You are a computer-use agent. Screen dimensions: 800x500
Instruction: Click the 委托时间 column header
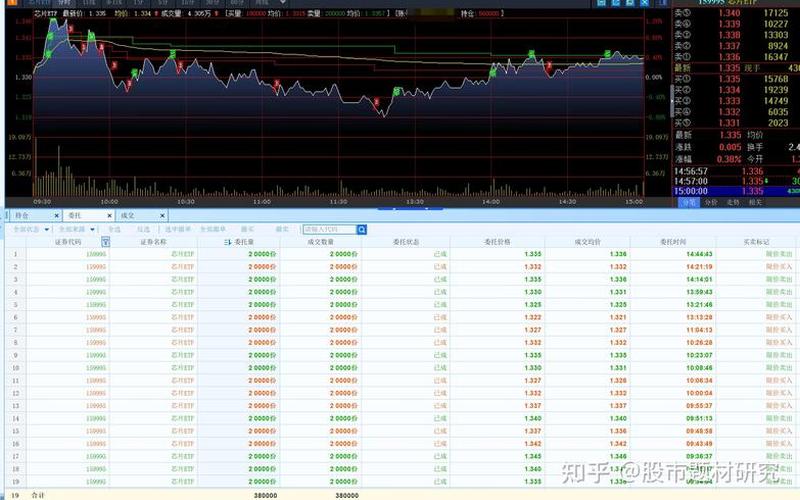673,242
